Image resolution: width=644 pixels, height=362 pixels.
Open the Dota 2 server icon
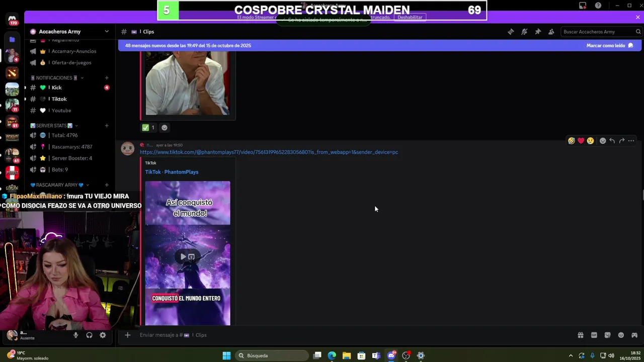(12, 73)
